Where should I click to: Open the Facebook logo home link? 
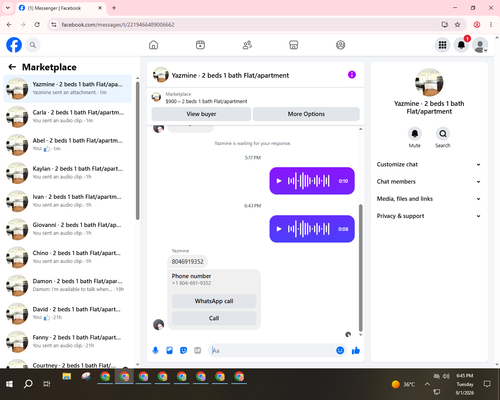coord(14,45)
